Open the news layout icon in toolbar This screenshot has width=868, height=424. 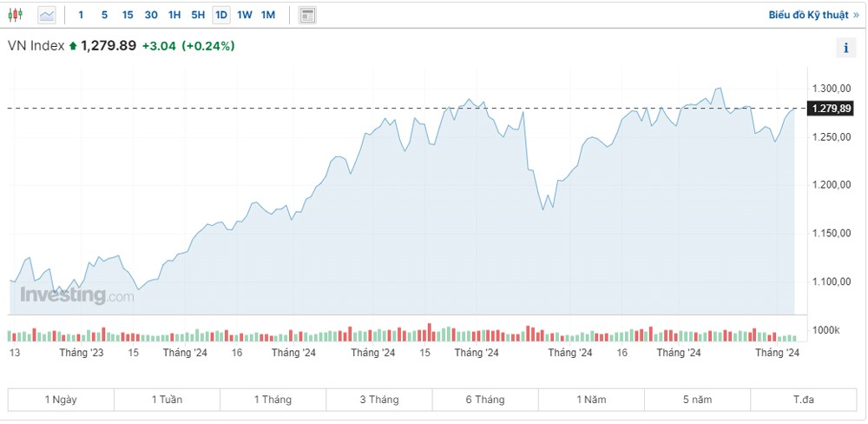(x=307, y=15)
